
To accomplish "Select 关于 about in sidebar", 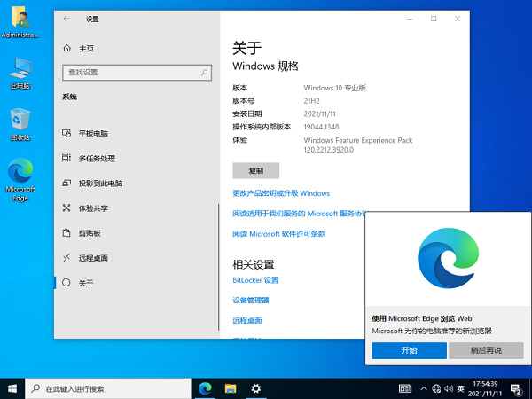I will [85, 283].
